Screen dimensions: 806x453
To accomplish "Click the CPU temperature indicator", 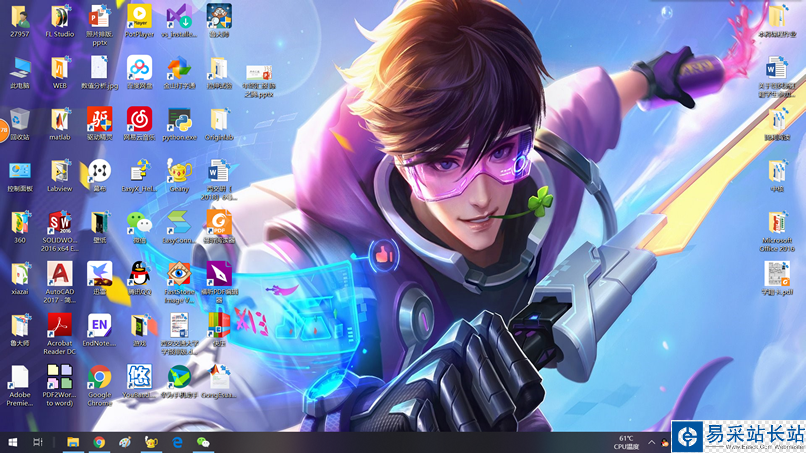I will coord(626,443).
